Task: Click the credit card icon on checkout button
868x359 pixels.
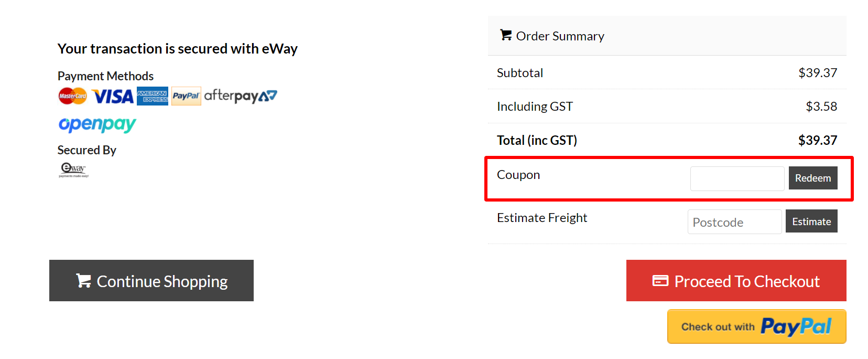Action: [x=660, y=281]
